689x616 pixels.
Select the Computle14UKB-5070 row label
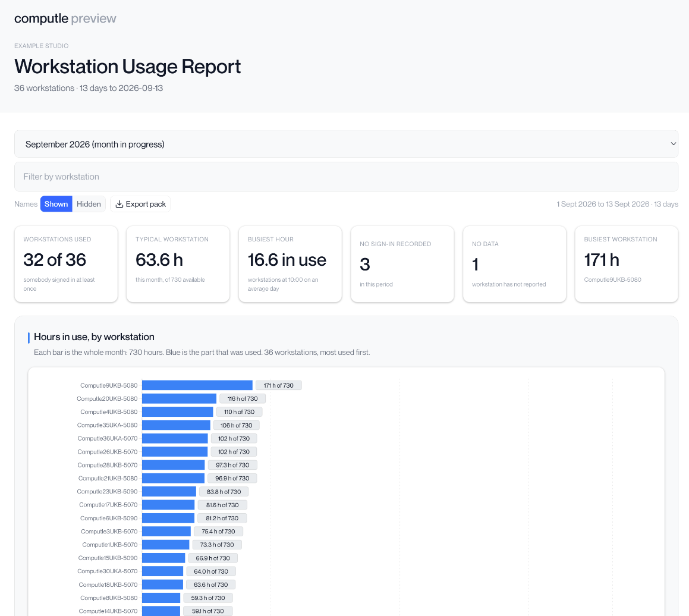(108, 611)
